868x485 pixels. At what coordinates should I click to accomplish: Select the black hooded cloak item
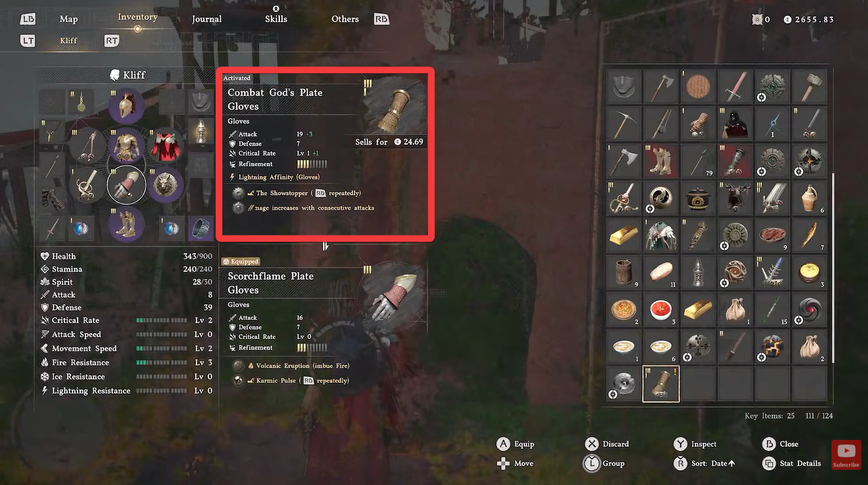tap(735, 123)
